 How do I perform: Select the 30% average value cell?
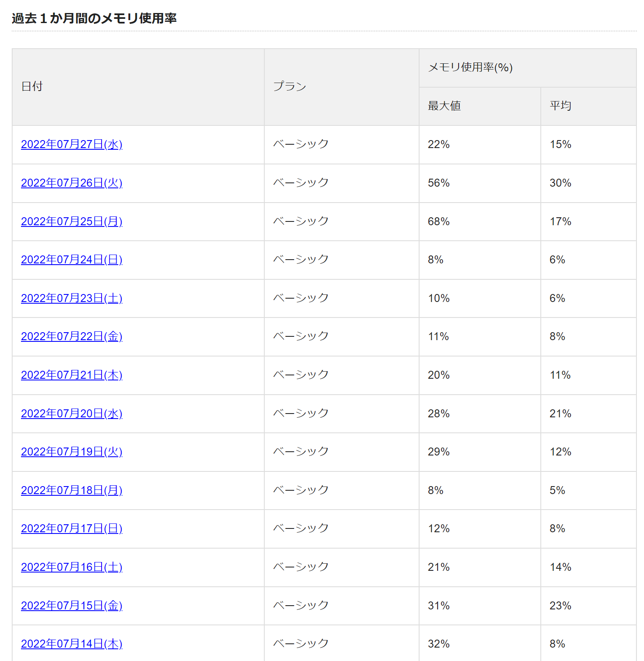(x=589, y=183)
